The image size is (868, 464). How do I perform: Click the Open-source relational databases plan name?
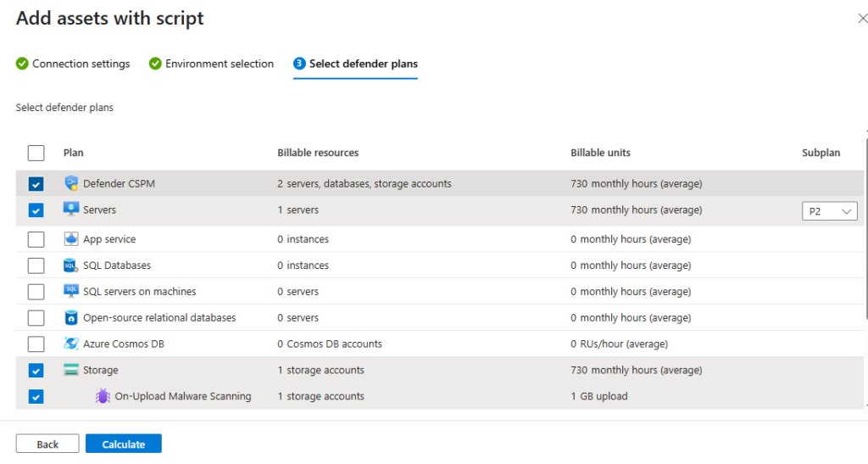(159, 317)
